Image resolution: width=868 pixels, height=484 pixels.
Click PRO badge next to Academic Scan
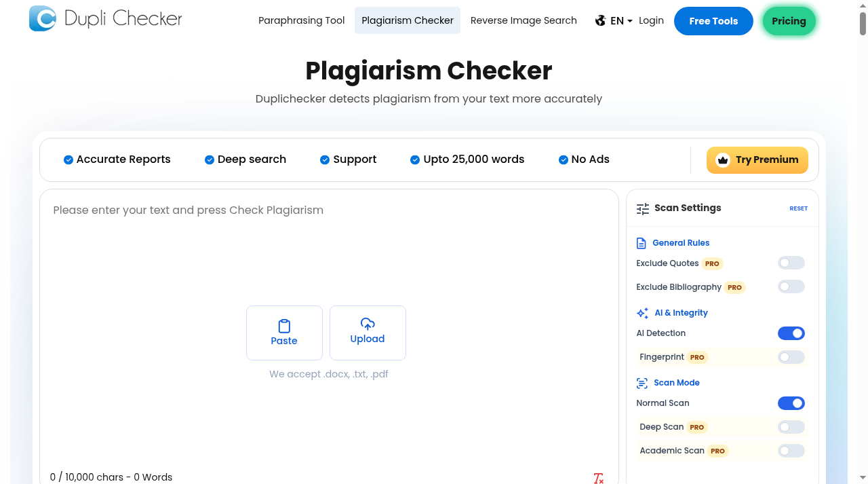tap(717, 451)
